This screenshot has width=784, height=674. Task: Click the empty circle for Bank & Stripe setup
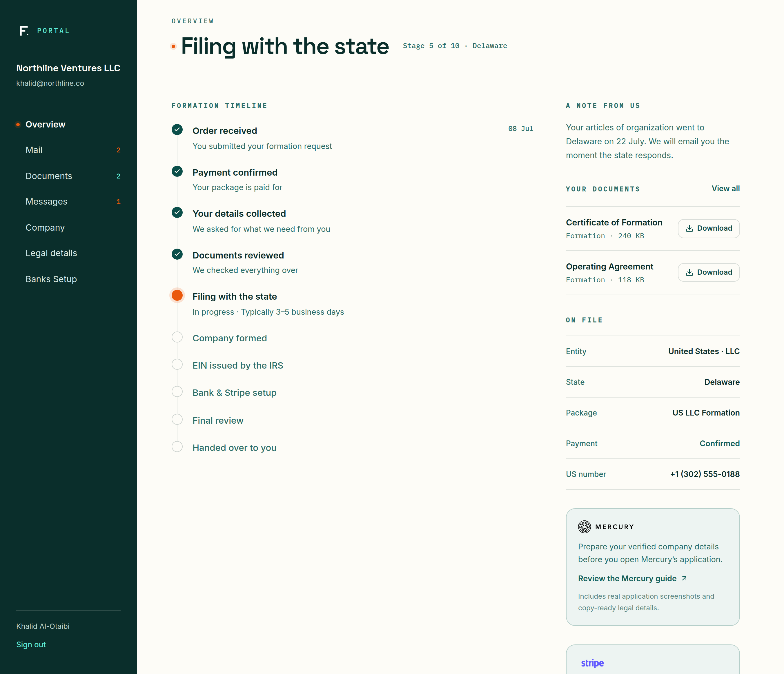click(177, 391)
